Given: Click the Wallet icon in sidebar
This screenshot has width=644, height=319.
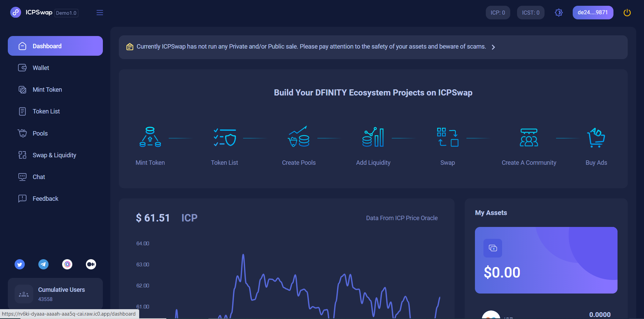Looking at the screenshot, I should pos(22,68).
